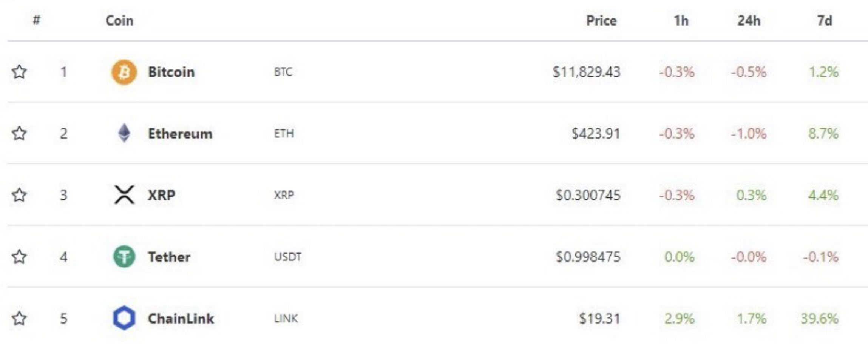Sort by the Price column header
Screen dimensions: 868x356
(601, 21)
